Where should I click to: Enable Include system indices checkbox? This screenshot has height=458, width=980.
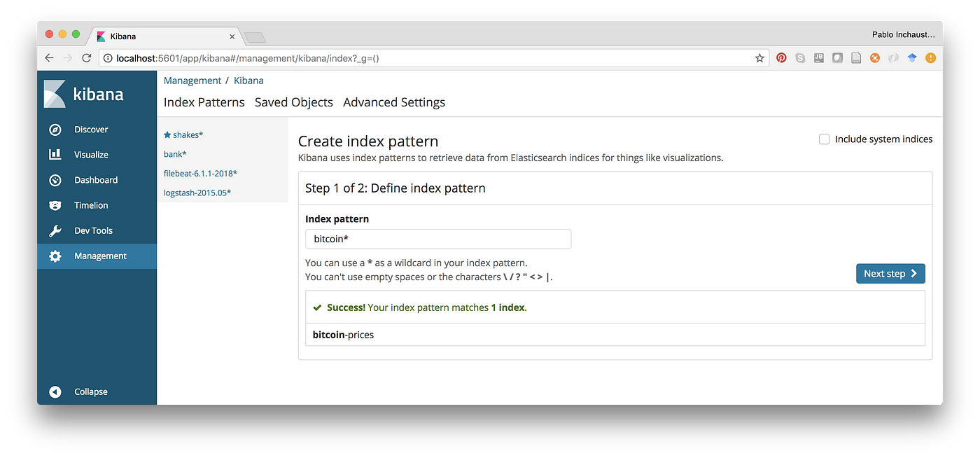click(825, 139)
